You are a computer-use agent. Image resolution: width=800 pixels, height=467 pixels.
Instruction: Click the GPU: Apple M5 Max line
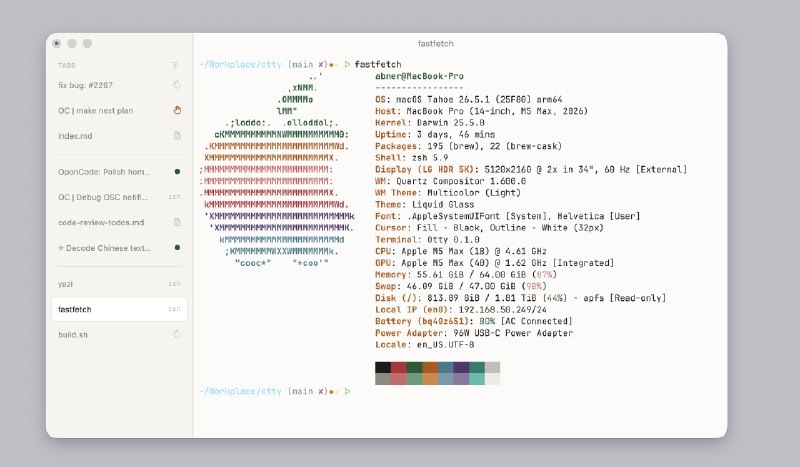(494, 263)
